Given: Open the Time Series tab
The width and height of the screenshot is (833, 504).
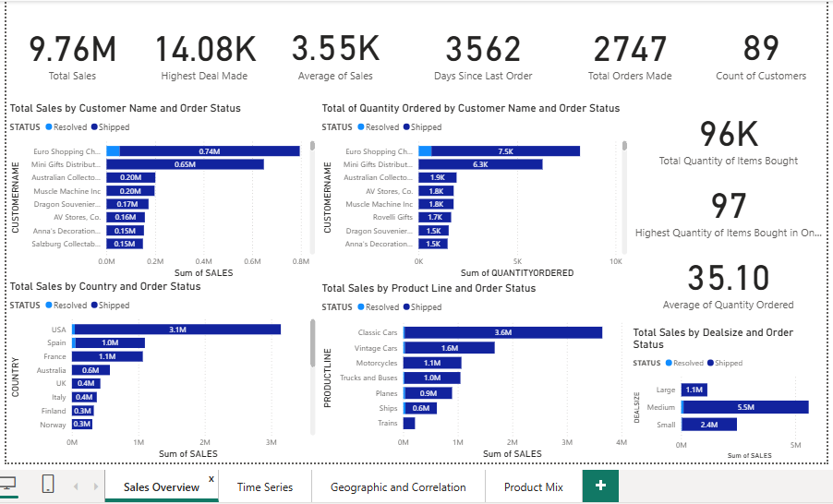Looking at the screenshot, I should pos(265,486).
